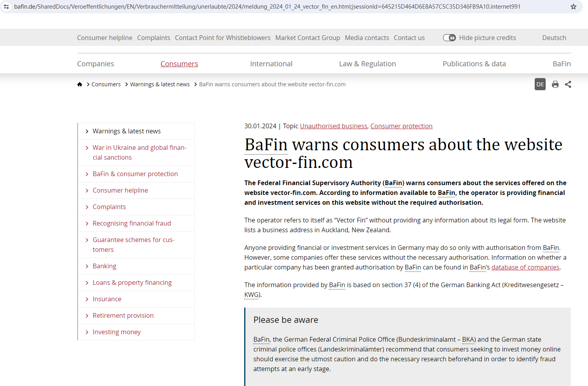Click the browser address bar URL

(267, 7)
